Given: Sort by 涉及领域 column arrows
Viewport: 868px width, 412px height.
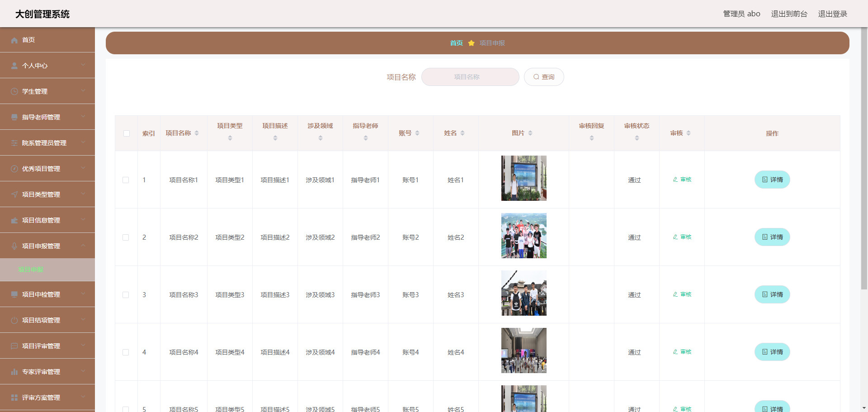Looking at the screenshot, I should (x=321, y=138).
